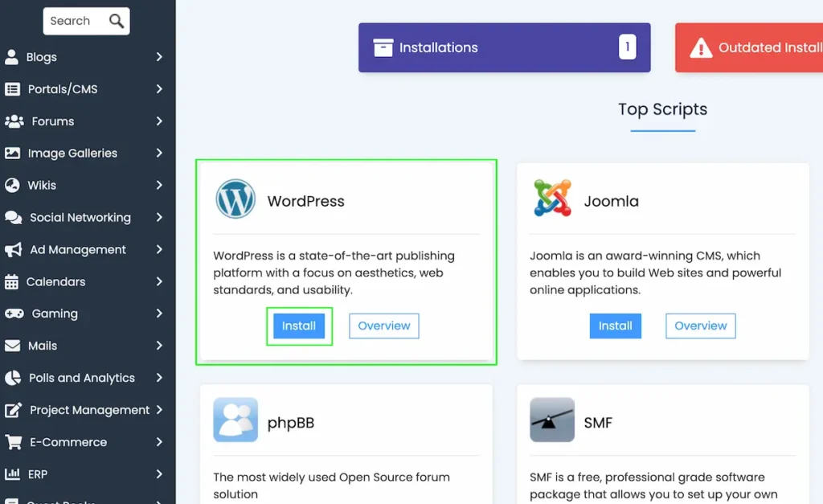Install WordPress
The image size is (823, 504).
tap(299, 326)
